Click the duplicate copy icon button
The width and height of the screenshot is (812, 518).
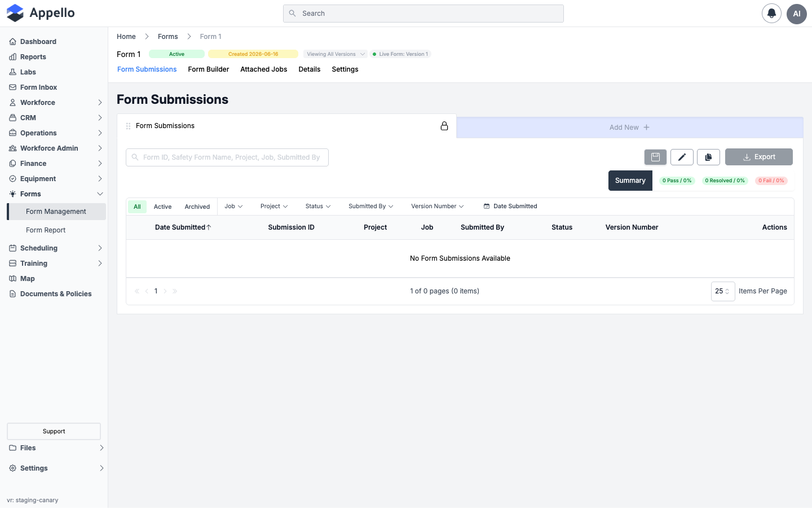708,157
